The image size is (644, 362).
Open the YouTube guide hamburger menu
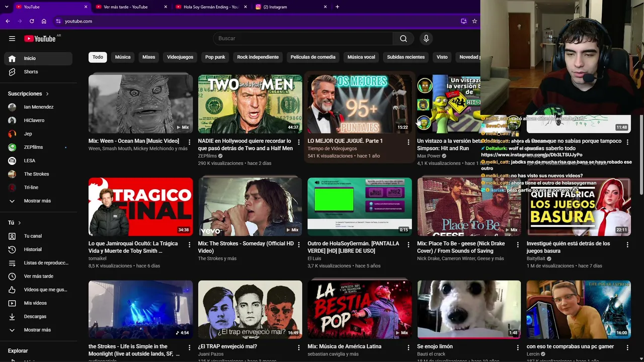click(12, 39)
